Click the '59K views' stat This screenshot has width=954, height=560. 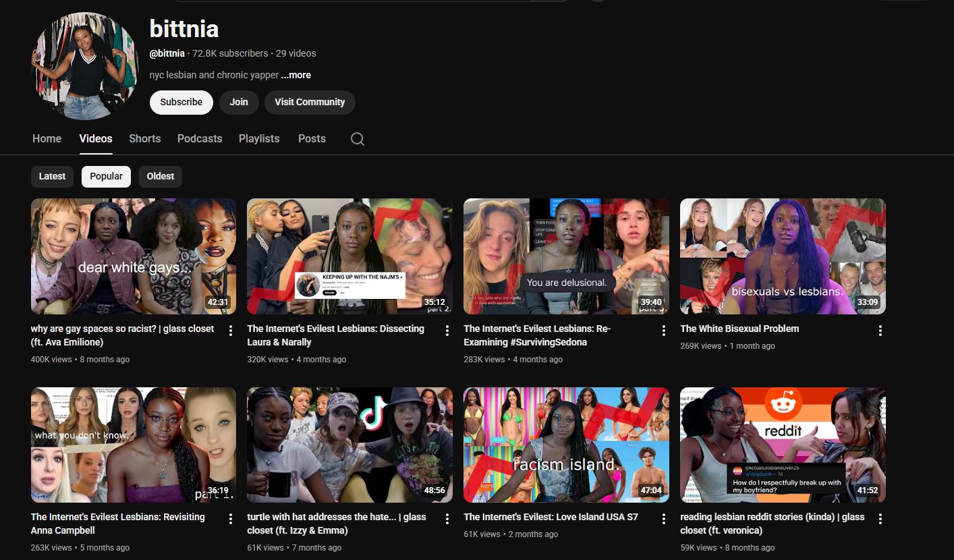click(x=698, y=548)
